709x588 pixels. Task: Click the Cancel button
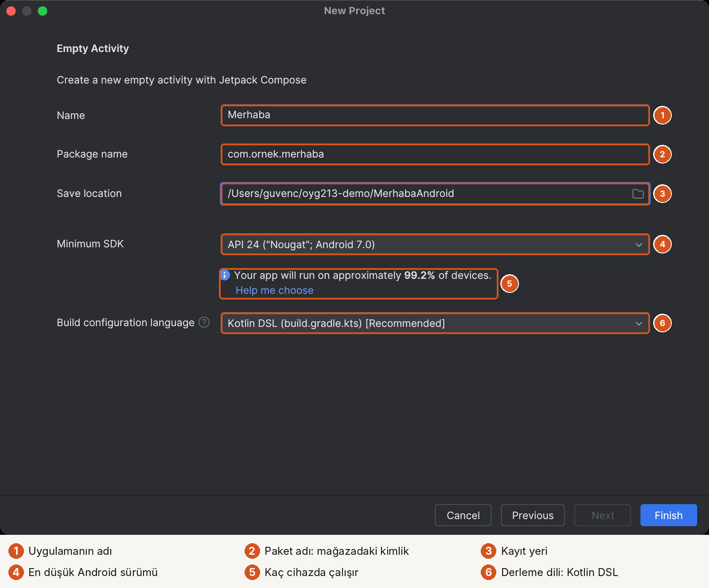[x=463, y=515]
